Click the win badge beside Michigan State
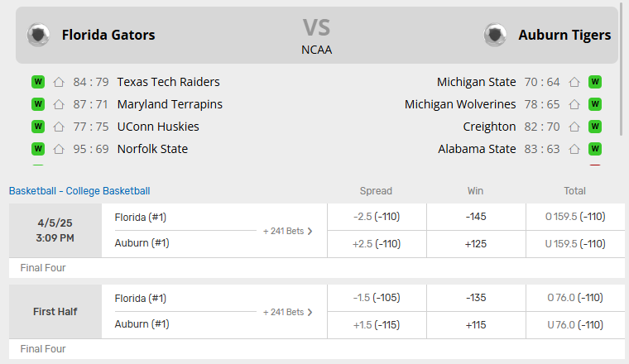 (x=594, y=82)
